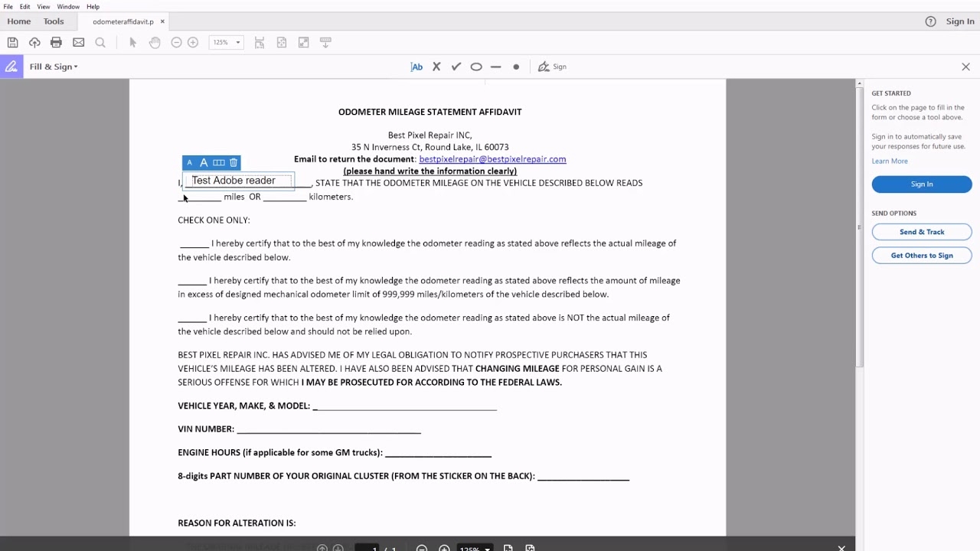
Task: Click the read mode toolbar icon
Action: [325, 42]
